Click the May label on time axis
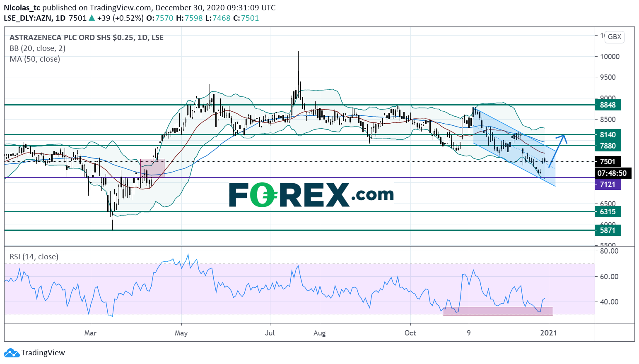Screen dimensions: 639x364 tap(181, 333)
